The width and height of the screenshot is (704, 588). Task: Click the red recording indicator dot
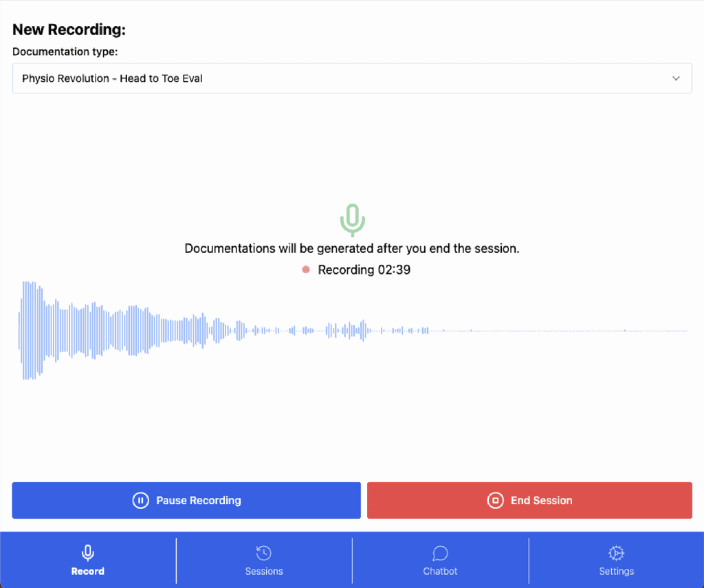tap(305, 270)
